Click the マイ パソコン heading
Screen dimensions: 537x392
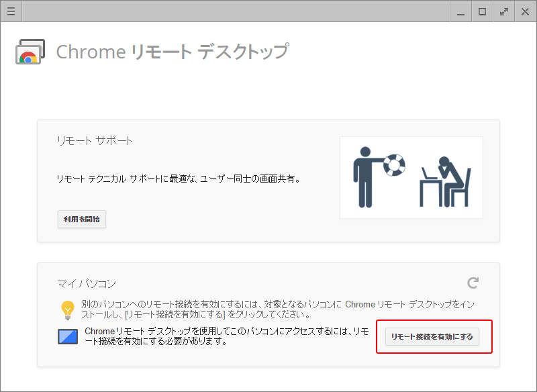point(87,284)
